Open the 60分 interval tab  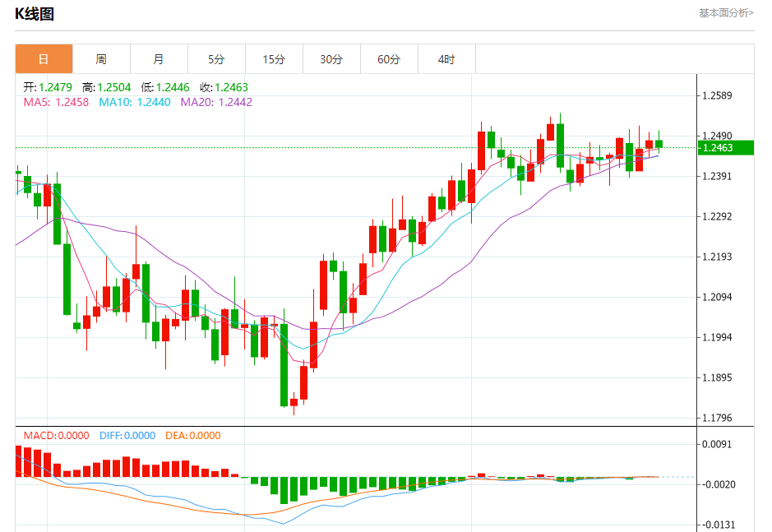coord(390,59)
